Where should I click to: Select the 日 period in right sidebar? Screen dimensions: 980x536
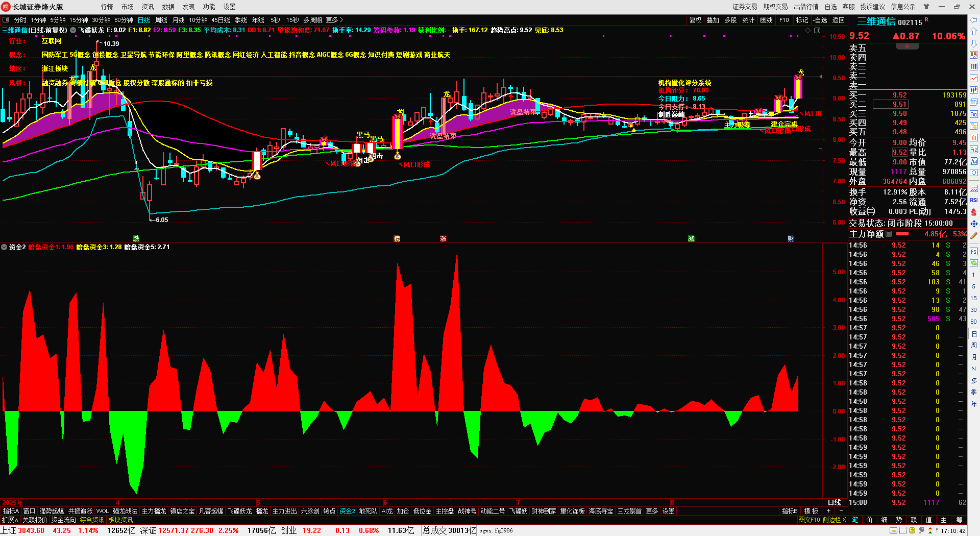tap(973, 334)
